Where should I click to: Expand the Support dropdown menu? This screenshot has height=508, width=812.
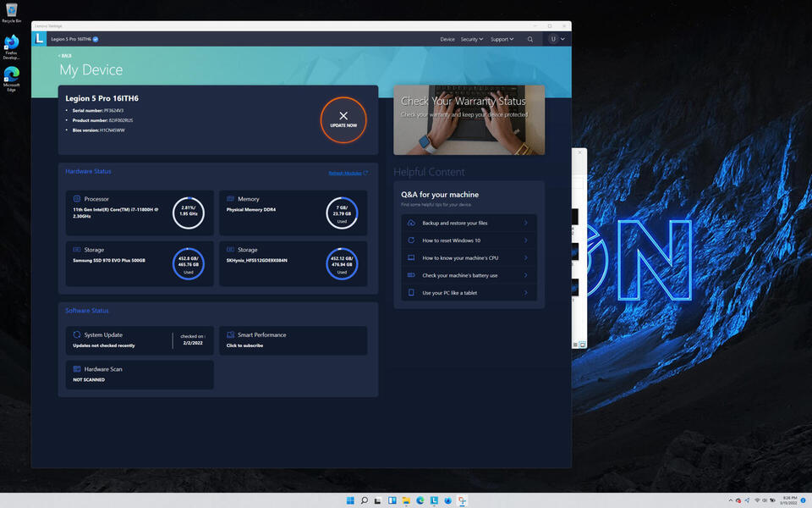tap(502, 40)
